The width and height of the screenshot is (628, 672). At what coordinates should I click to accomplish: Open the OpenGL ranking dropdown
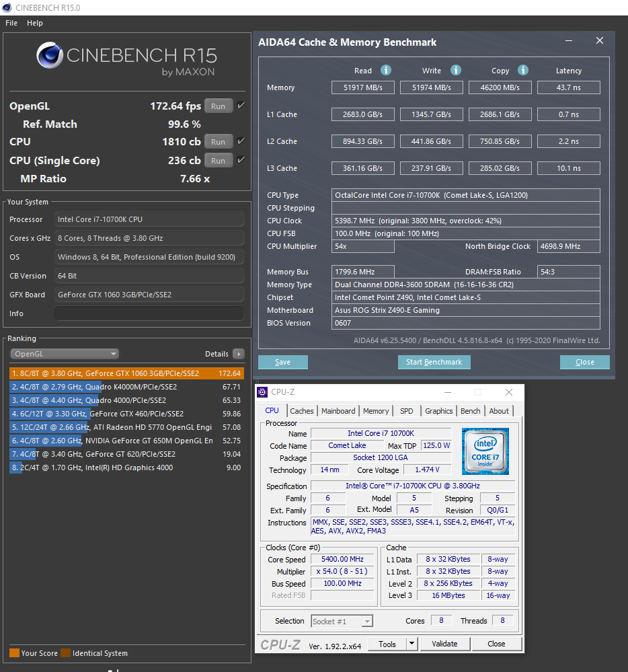point(65,354)
